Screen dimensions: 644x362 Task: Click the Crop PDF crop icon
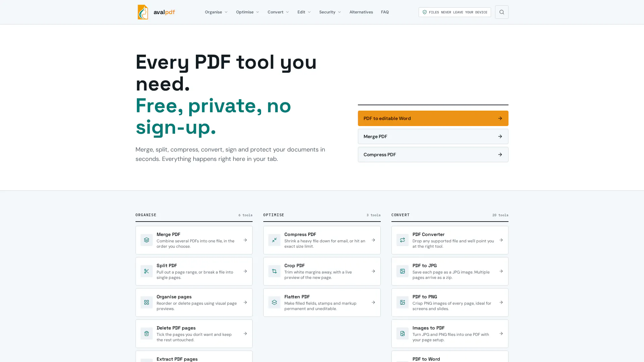tap(274, 271)
